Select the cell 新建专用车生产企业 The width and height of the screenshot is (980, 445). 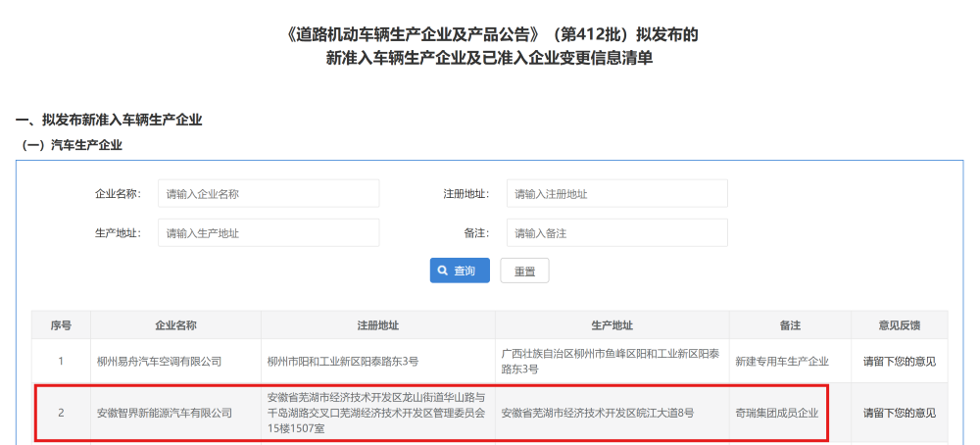pyautogui.click(x=790, y=362)
